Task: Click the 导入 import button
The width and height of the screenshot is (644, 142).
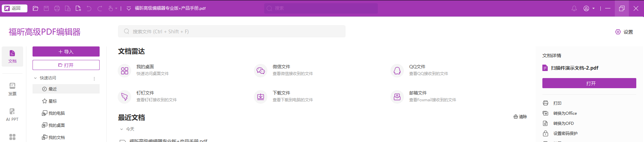Action: (66, 51)
